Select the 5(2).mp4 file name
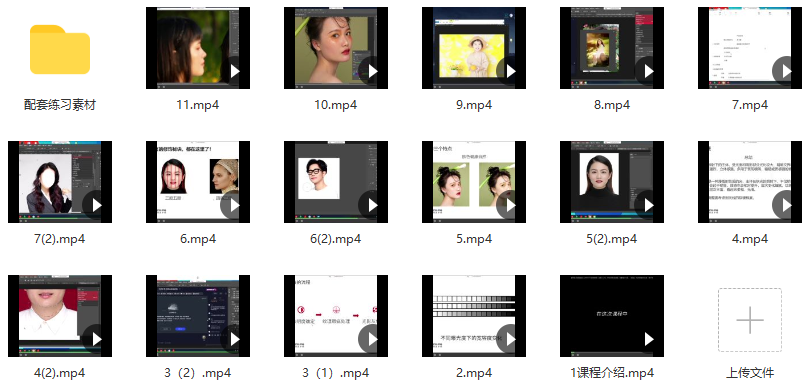Image resolution: width=809 pixels, height=390 pixels. 612,239
